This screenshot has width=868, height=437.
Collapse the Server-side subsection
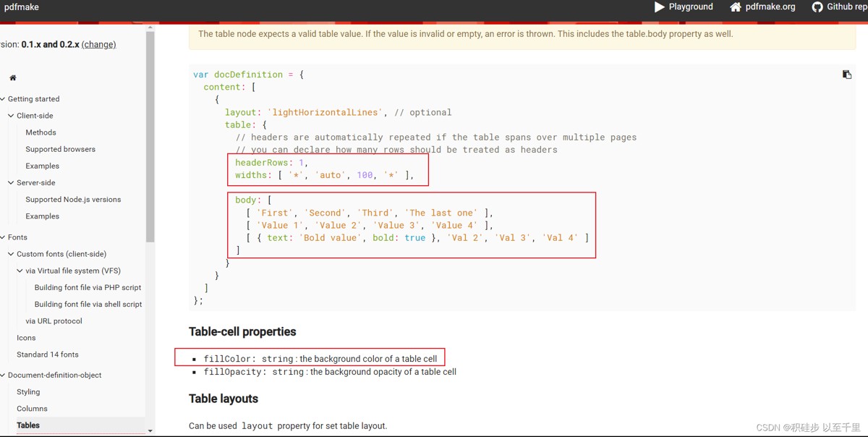coord(11,183)
